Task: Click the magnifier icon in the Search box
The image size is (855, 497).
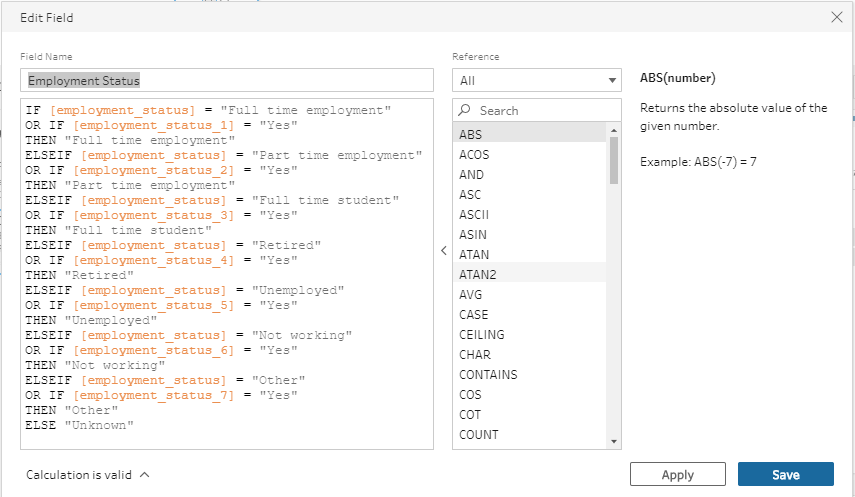Action: pos(466,111)
